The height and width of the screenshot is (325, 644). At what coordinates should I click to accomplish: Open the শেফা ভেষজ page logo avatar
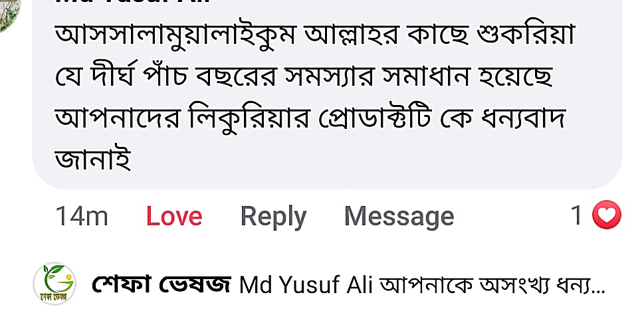(54, 284)
